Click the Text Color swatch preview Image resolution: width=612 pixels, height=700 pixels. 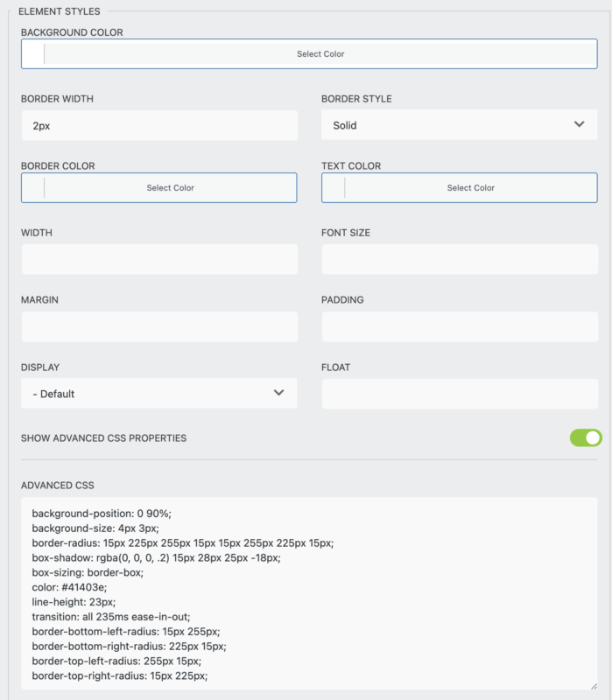pos(334,188)
